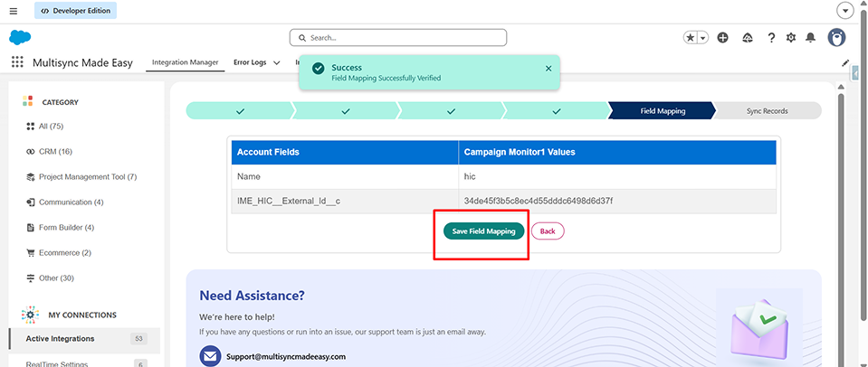Image resolution: width=868 pixels, height=367 pixels.
Task: Expand the Error Logs tab chevron
Action: (276, 63)
